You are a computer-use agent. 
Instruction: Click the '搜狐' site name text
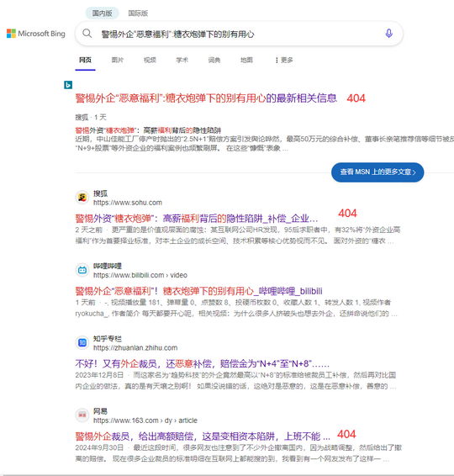pos(100,193)
